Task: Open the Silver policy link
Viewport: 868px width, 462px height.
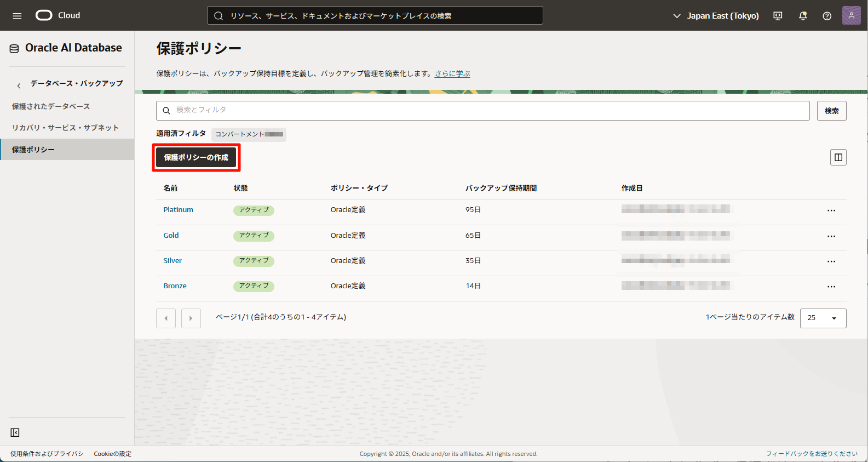Action: coord(173,261)
